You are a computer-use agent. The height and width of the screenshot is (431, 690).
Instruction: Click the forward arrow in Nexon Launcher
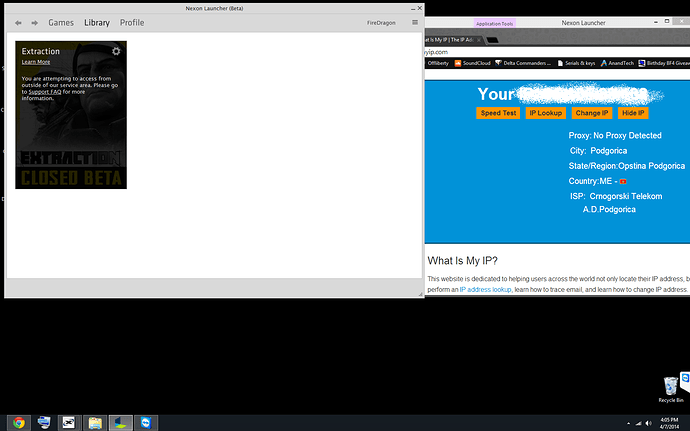pos(35,22)
